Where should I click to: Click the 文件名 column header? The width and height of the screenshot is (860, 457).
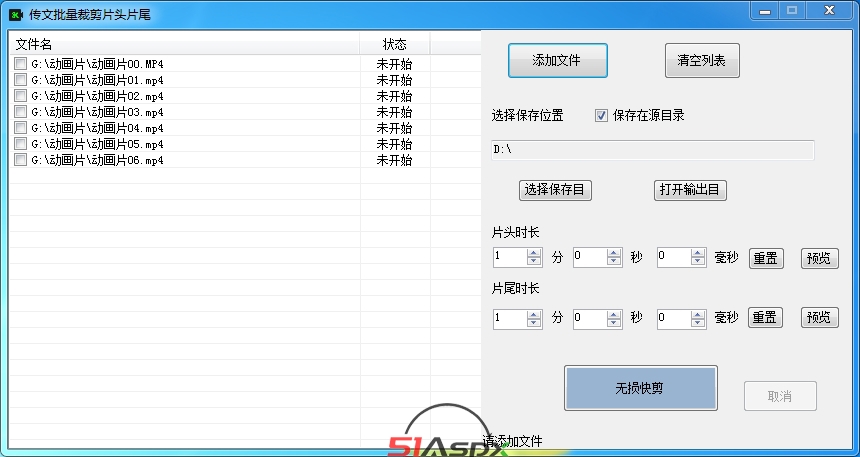[x=184, y=44]
